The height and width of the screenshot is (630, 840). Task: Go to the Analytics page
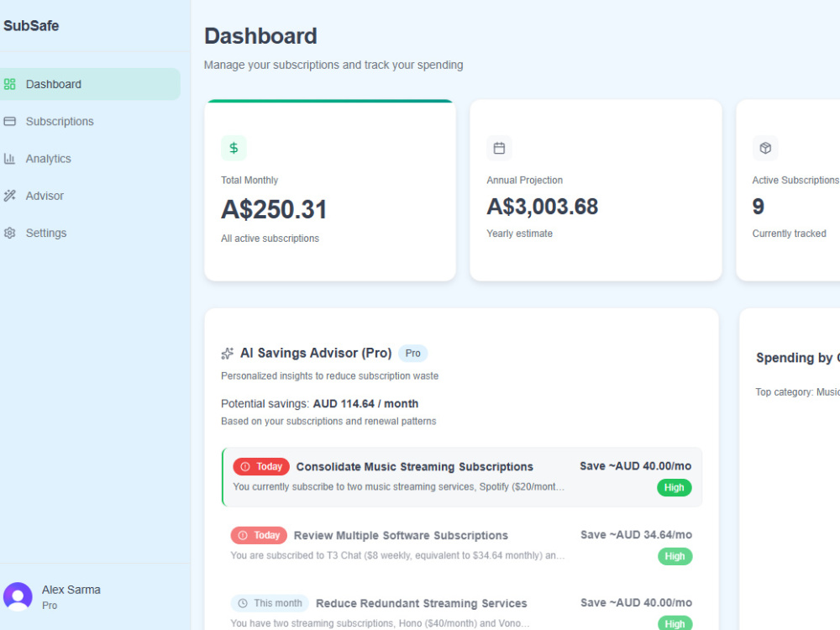point(90,159)
